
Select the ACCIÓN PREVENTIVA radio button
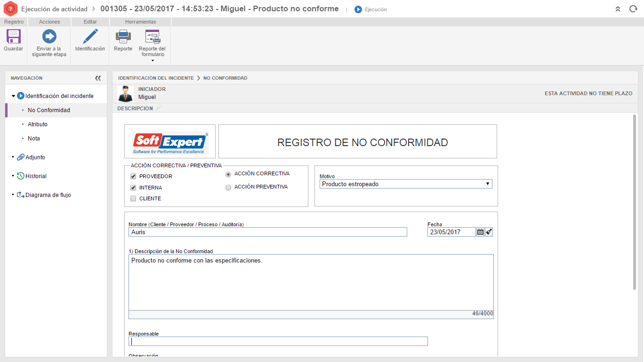pyautogui.click(x=228, y=187)
